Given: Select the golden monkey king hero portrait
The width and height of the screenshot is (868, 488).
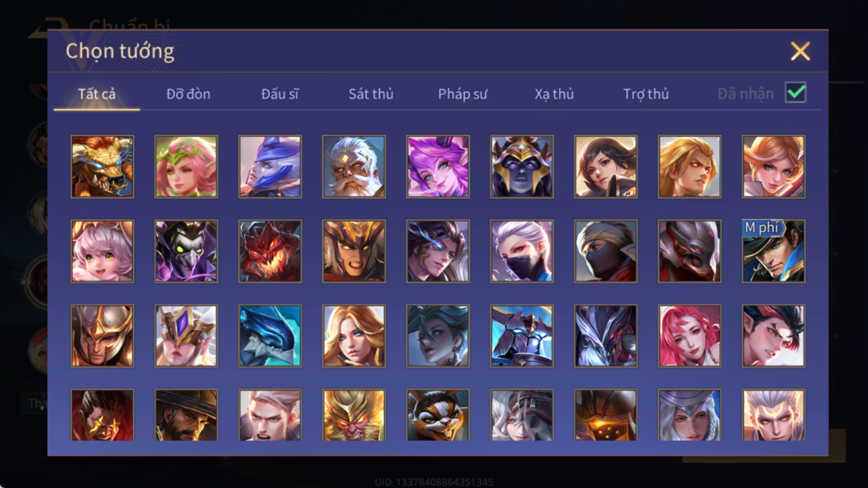Looking at the screenshot, I should 354,415.
